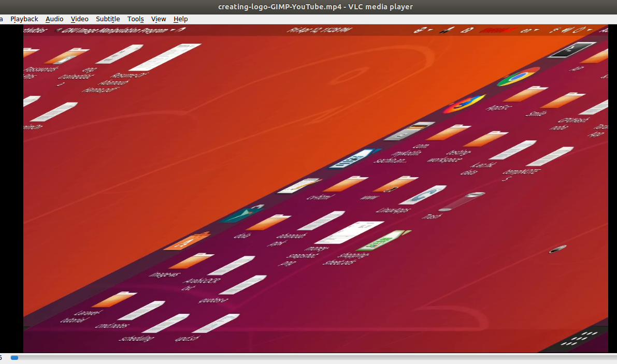Click the Trash icon shown in the video

462,201
